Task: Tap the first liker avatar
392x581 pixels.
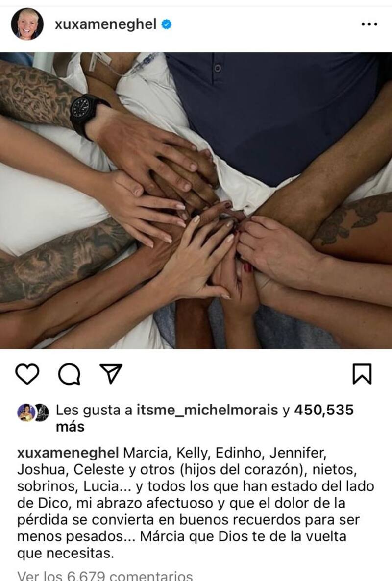Action: pos(26,412)
